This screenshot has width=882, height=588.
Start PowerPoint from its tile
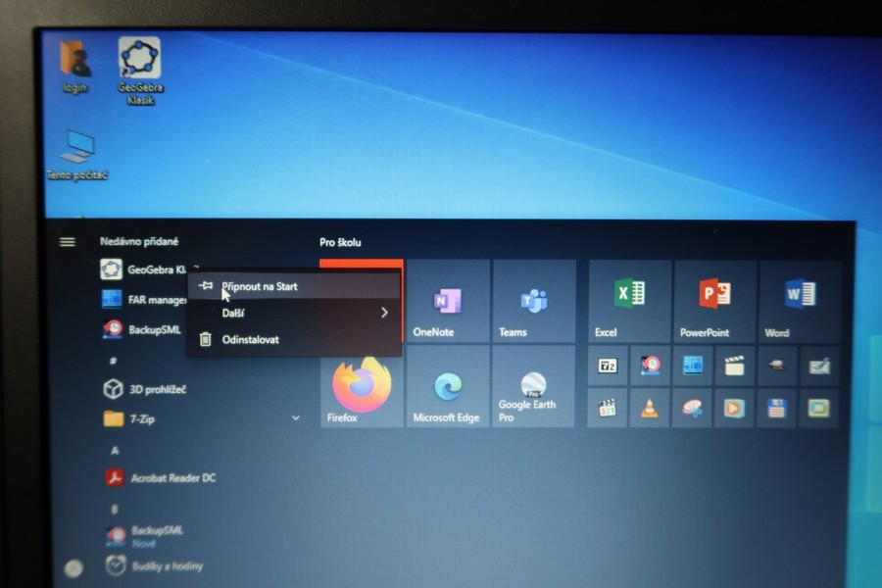(x=714, y=302)
